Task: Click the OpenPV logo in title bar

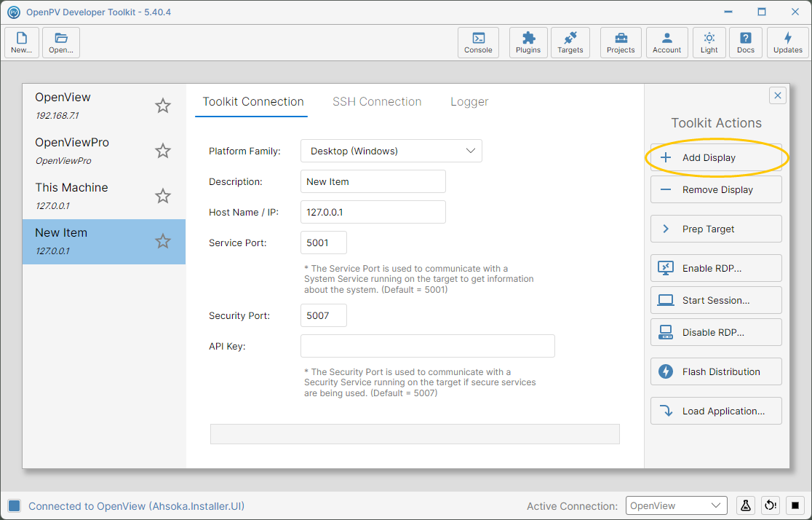Action: click(x=14, y=12)
